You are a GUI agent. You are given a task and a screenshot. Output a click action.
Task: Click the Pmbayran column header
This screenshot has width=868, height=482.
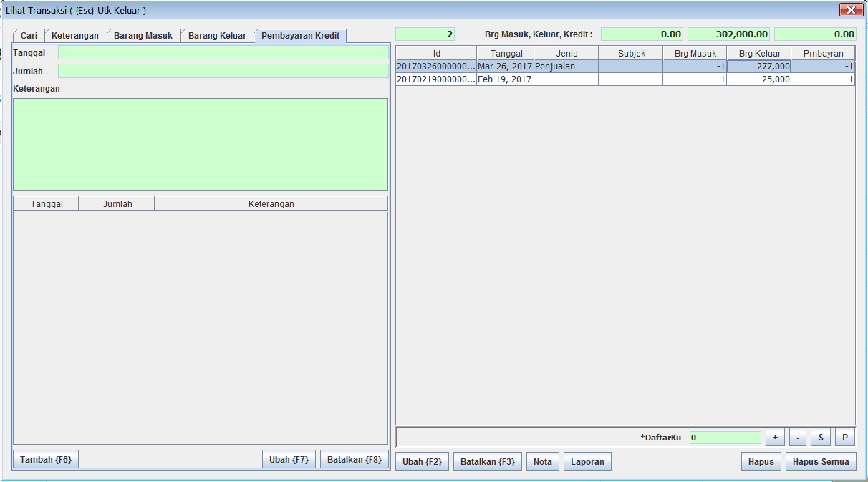tap(823, 53)
